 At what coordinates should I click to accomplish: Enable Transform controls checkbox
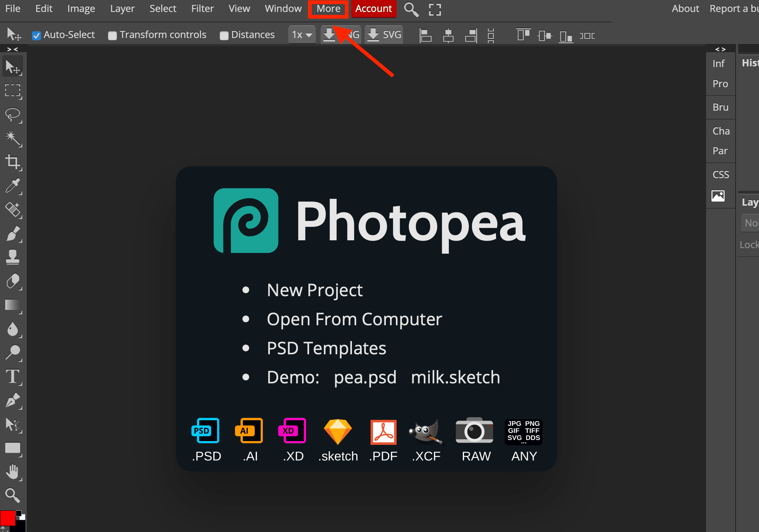tap(112, 35)
